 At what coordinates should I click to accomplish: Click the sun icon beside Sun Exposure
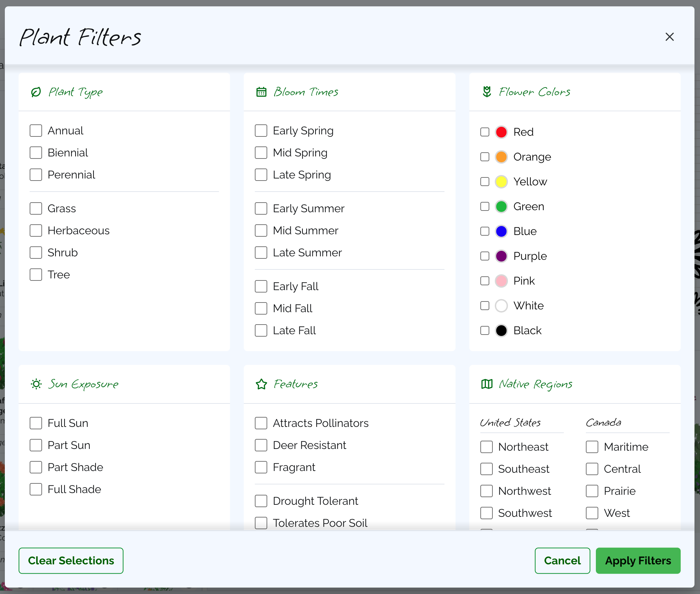pyautogui.click(x=36, y=384)
